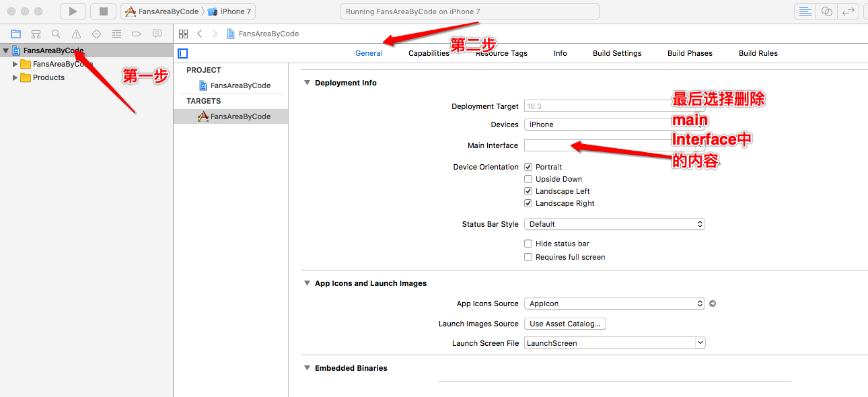Screen dimensions: 868x397
Task: Collapse the FansAreaByCode project root
Action: pyautogui.click(x=6, y=50)
